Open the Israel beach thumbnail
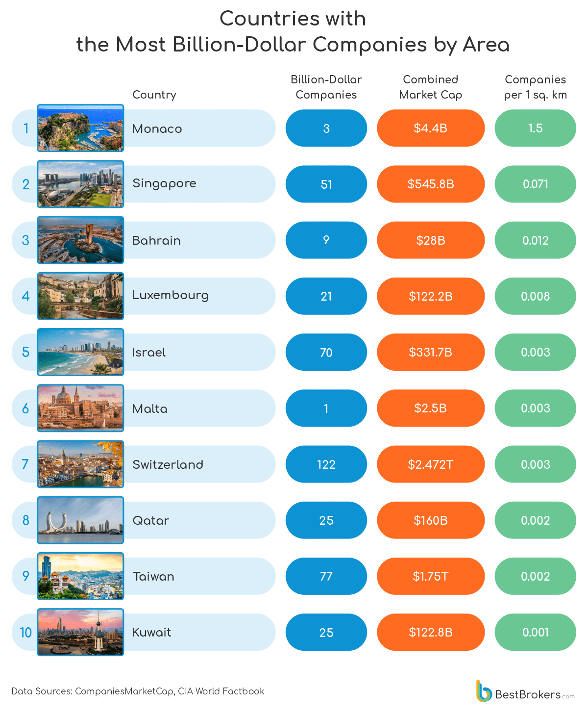Viewport: 588px width, 715px height. [x=80, y=352]
